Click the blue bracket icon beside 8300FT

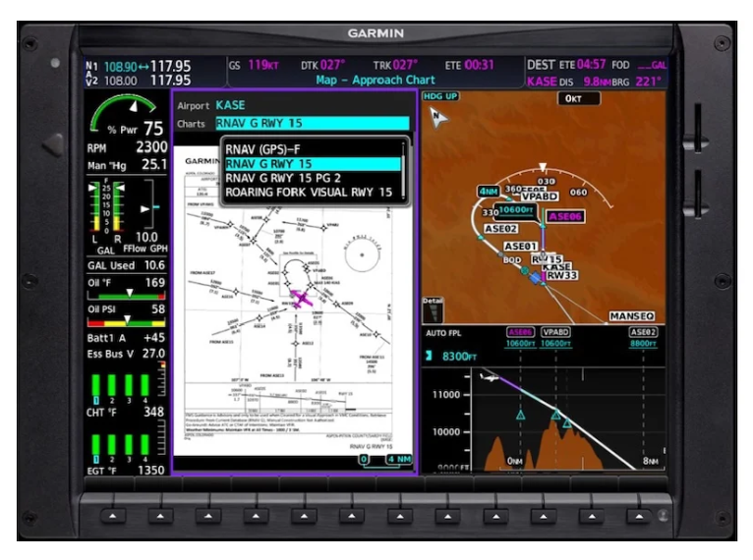(x=429, y=356)
